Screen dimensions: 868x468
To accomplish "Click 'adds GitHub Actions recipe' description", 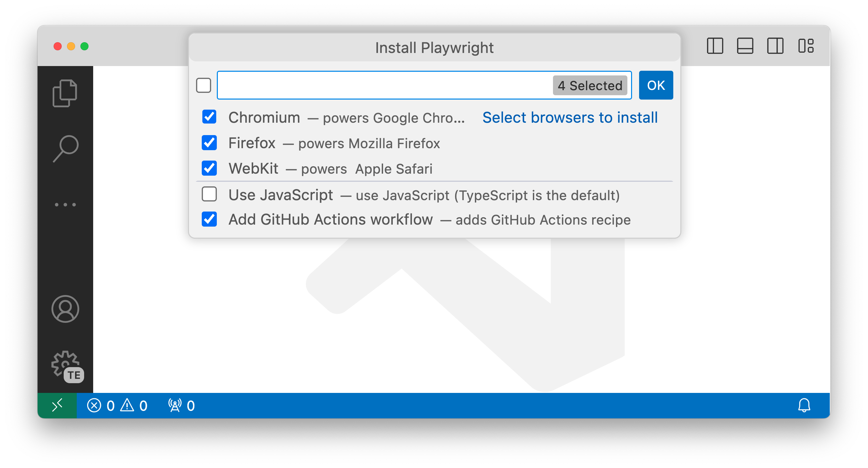I will 543,220.
